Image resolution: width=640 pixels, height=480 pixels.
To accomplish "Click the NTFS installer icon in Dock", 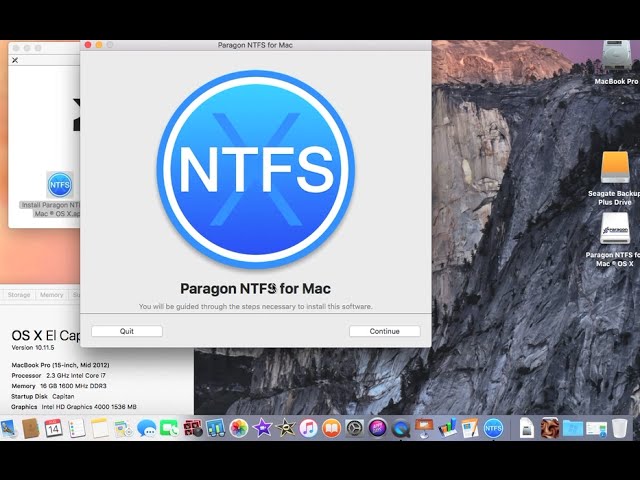I will point(493,429).
